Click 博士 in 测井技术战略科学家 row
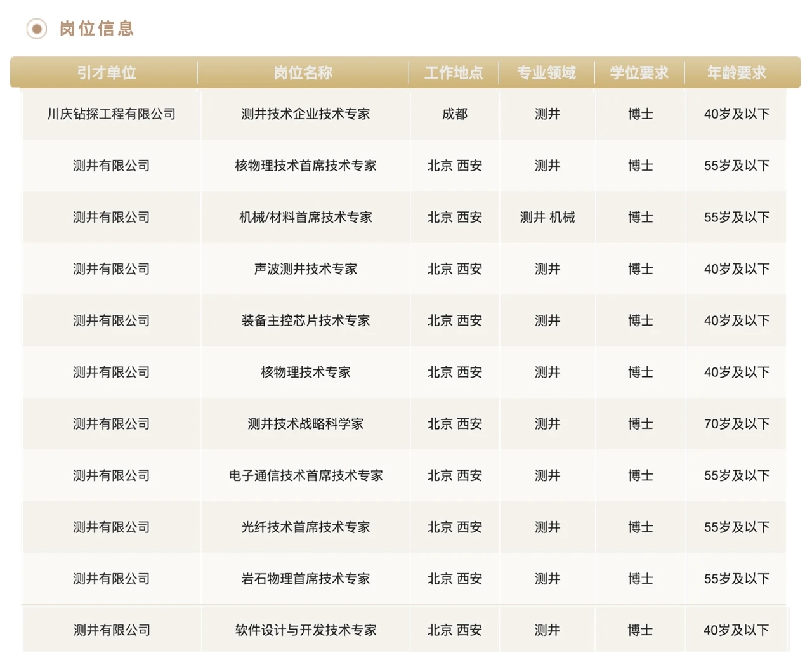Image resolution: width=812 pixels, height=653 pixels. click(x=641, y=424)
